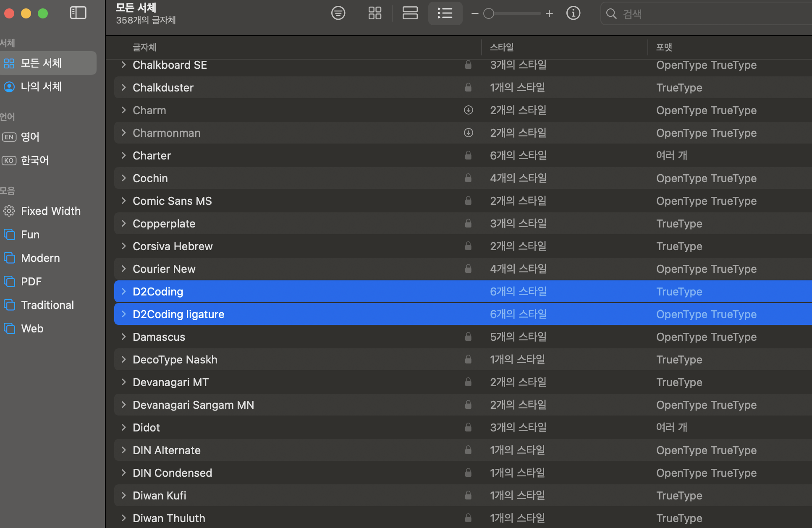Click 5개의 스타일 cell for Damascus

tap(519, 337)
